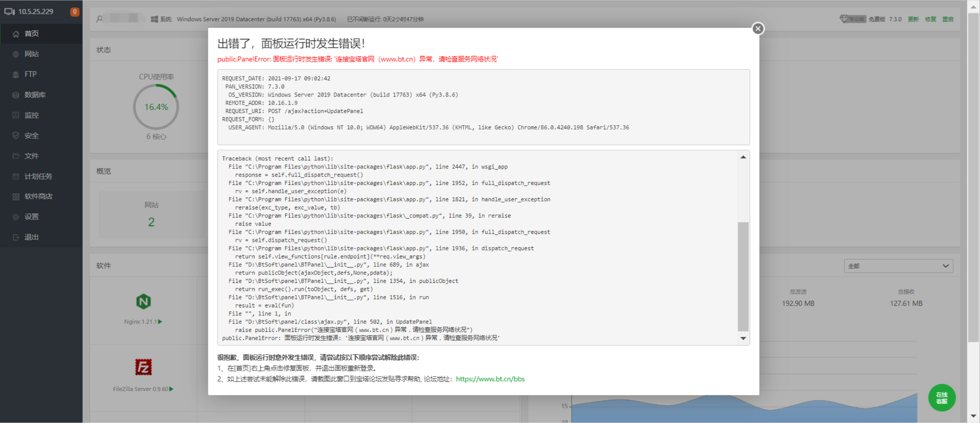Click the traceback scrollbar thumb
Screen dimensions: 980x423
click(743, 277)
